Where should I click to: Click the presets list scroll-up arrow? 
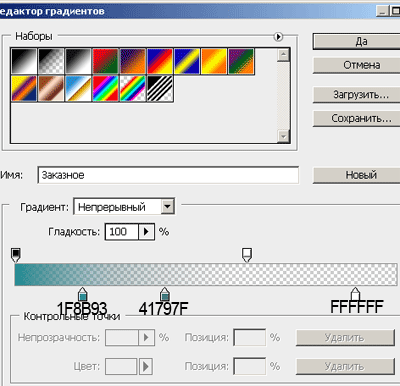pyautogui.click(x=283, y=55)
